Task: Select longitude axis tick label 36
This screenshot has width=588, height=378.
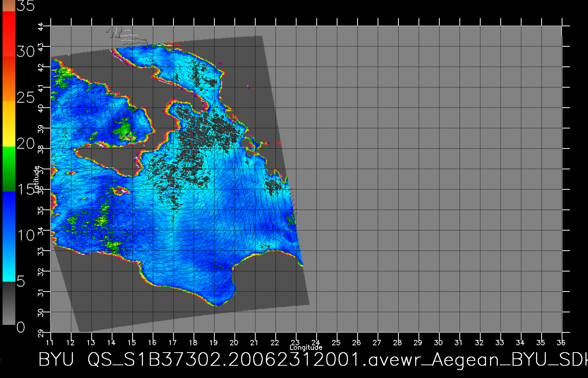Action: tap(561, 342)
